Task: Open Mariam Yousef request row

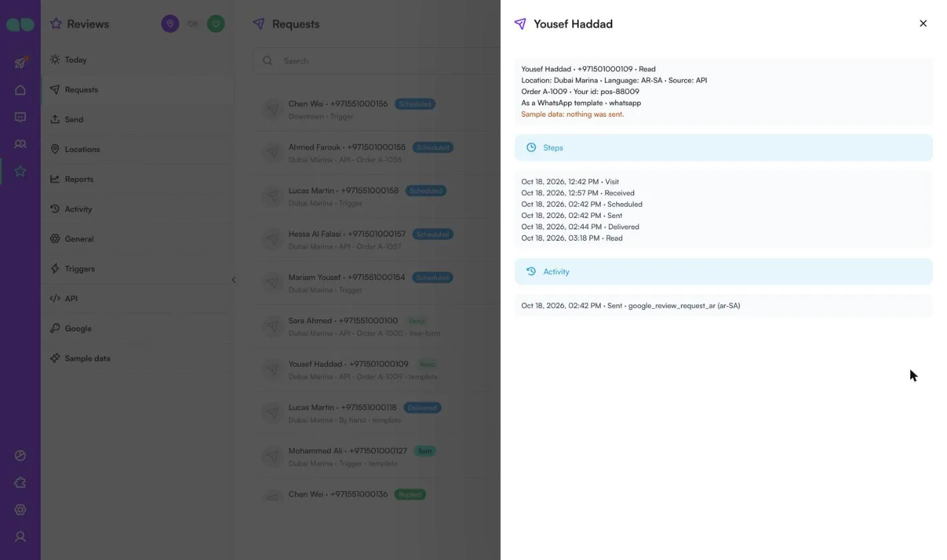Action: pos(378,283)
